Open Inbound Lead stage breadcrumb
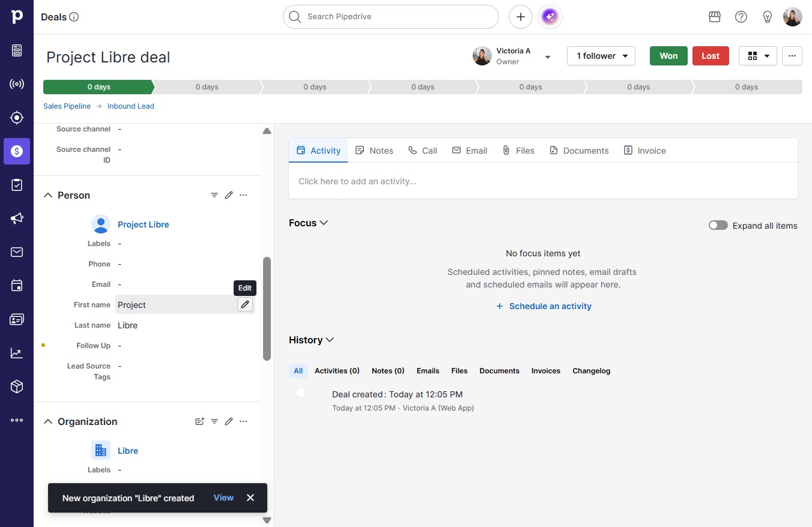This screenshot has height=527, width=812. click(131, 106)
